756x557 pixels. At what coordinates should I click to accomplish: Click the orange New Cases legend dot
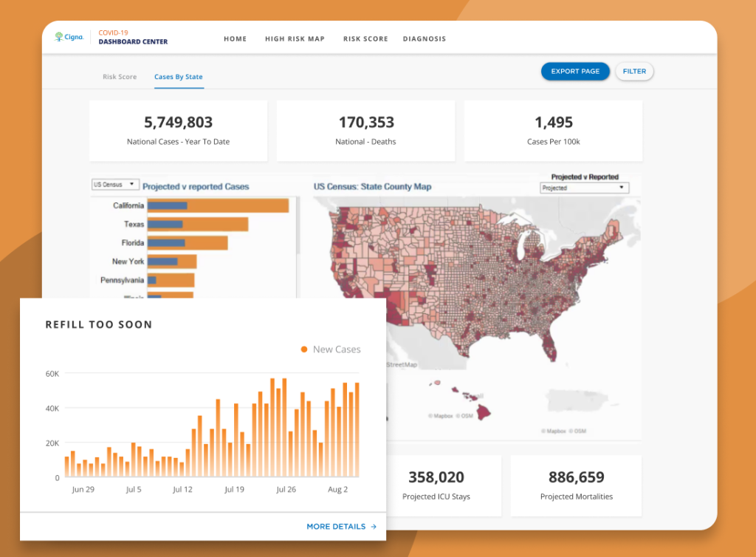[304, 349]
